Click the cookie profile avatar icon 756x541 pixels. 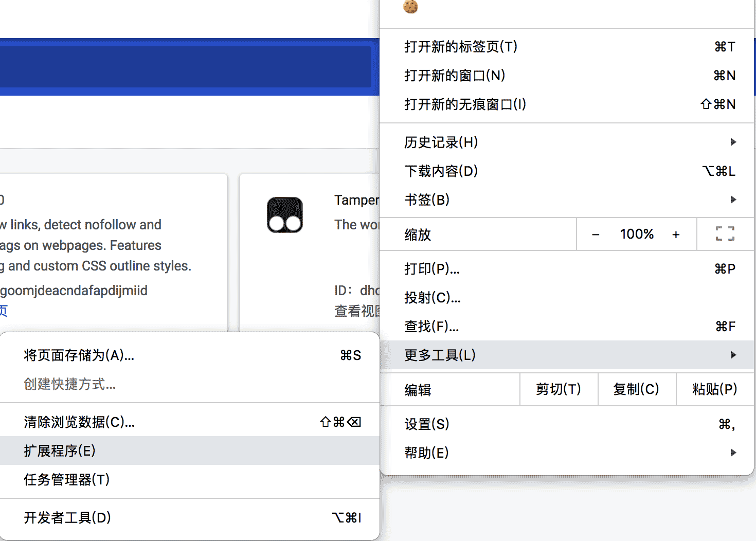(x=410, y=7)
